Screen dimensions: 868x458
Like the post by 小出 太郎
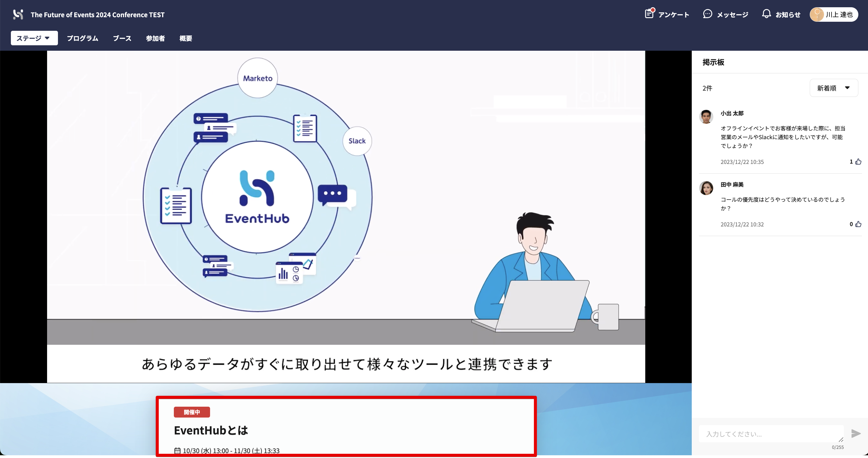858,162
